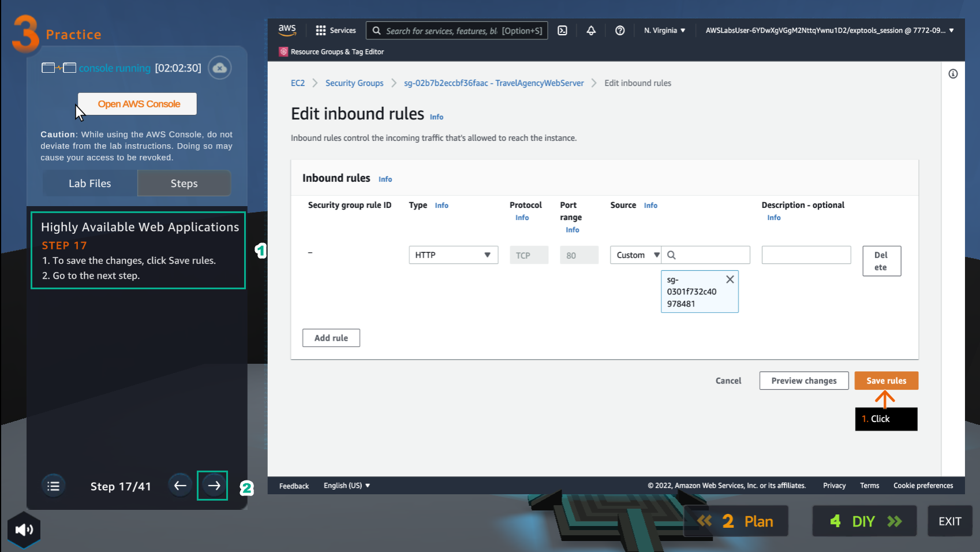Click the Description optional text field

[806, 255]
